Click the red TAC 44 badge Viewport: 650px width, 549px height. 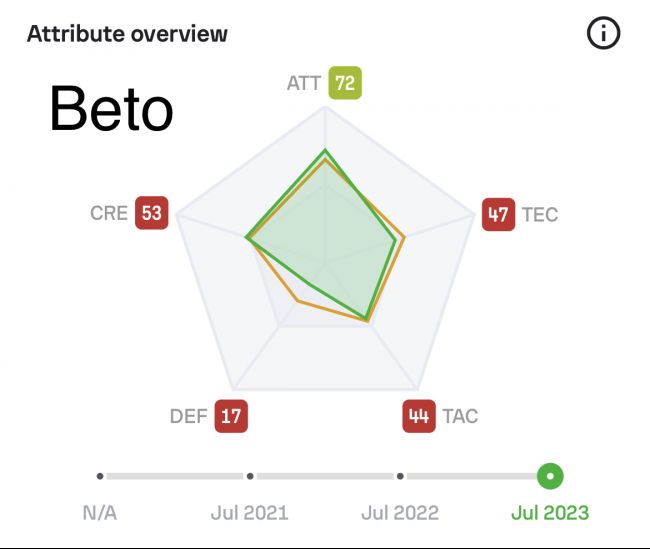(419, 416)
